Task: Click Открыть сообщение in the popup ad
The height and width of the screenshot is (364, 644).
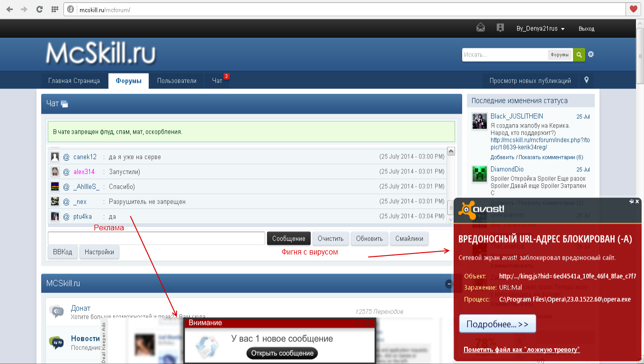Action: click(x=282, y=353)
